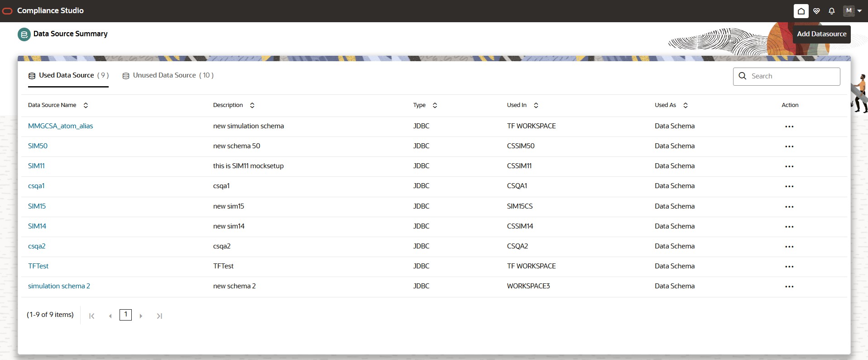
Task: Click the Data Source Summary database icon
Action: [x=24, y=34]
